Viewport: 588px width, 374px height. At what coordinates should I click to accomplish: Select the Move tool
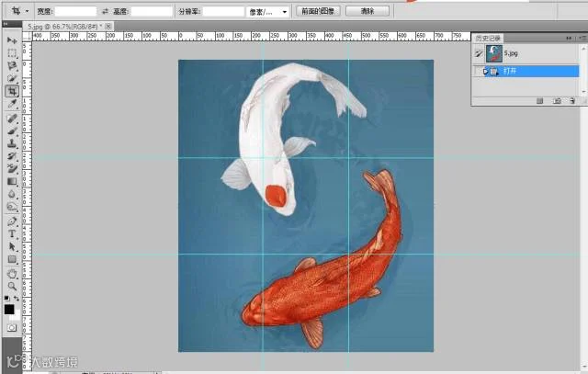point(12,40)
